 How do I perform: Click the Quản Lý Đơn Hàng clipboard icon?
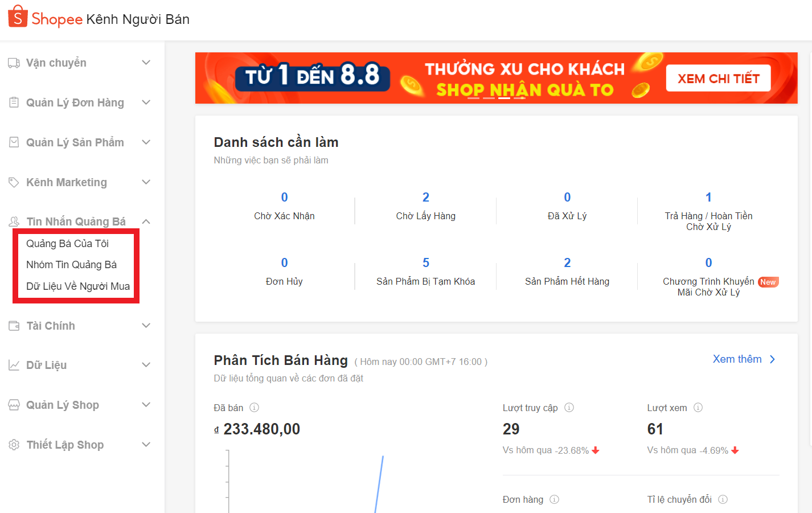click(14, 102)
